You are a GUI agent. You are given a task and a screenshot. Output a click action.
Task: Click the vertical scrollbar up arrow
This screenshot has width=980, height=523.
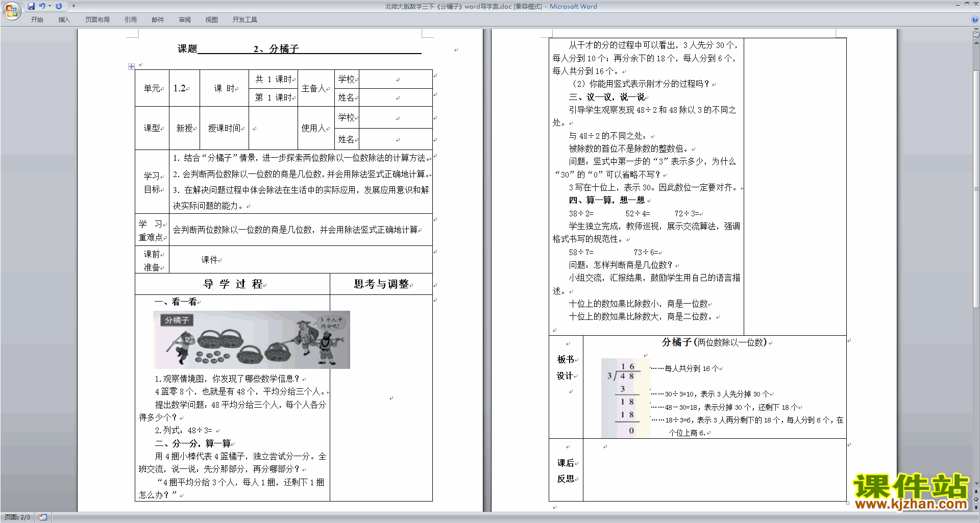tap(976, 43)
